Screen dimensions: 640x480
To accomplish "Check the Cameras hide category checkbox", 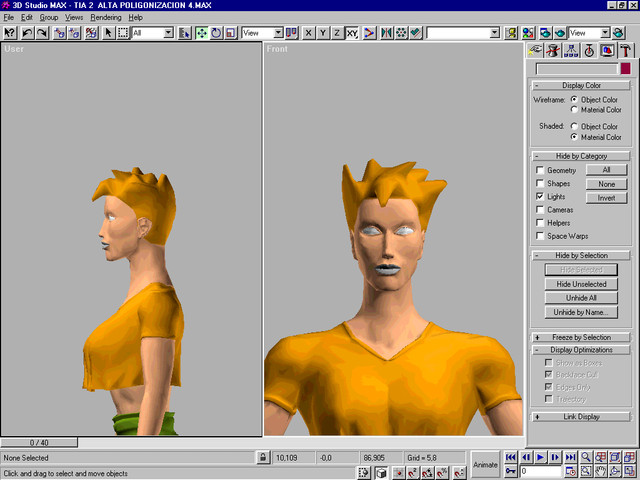I will pos(540,209).
